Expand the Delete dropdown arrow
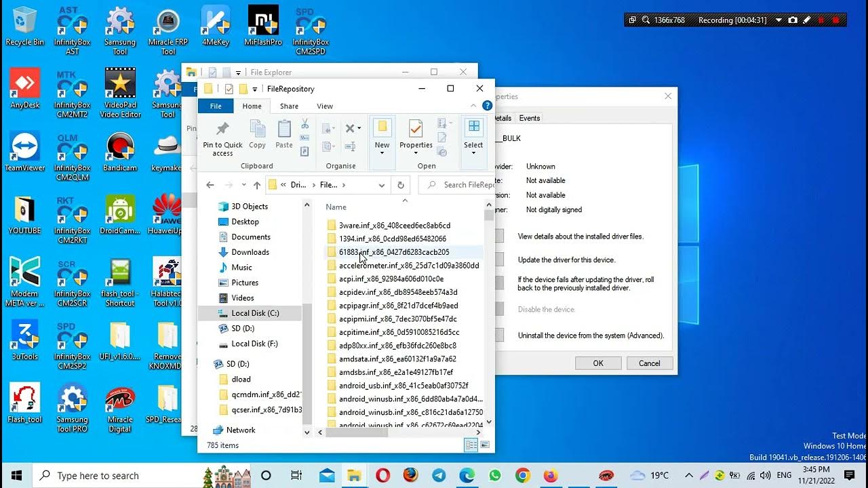Viewport: 868px width, 488px height. point(359,128)
